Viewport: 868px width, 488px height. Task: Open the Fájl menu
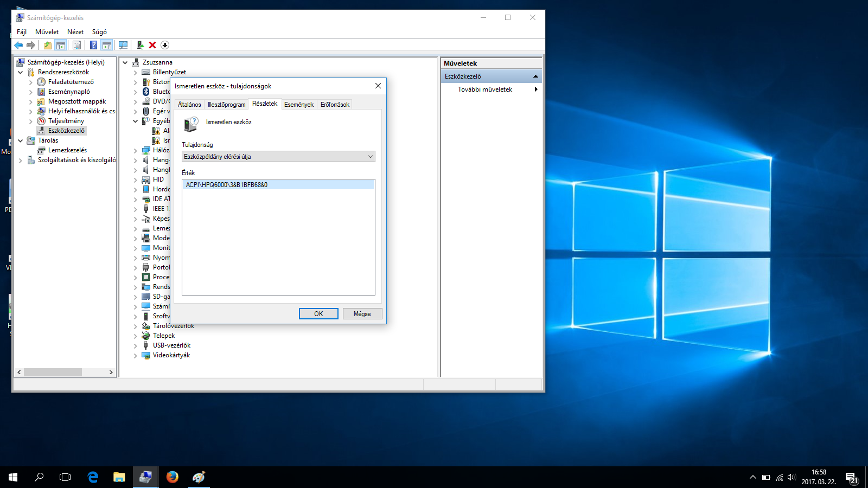click(22, 32)
